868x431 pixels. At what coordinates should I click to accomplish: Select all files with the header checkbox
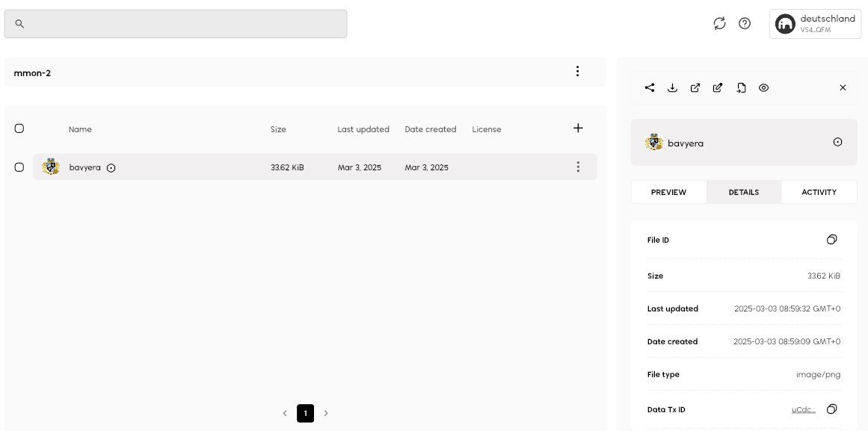coord(19,128)
